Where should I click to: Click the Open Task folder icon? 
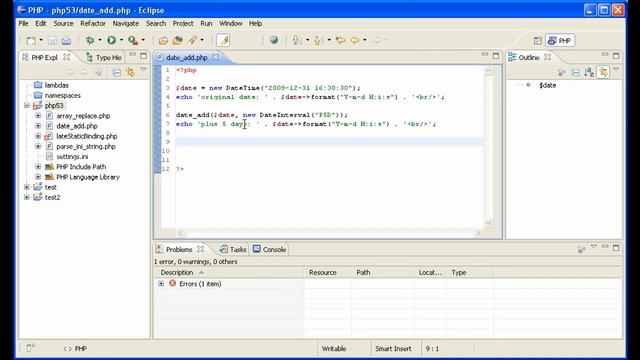tap(178, 40)
